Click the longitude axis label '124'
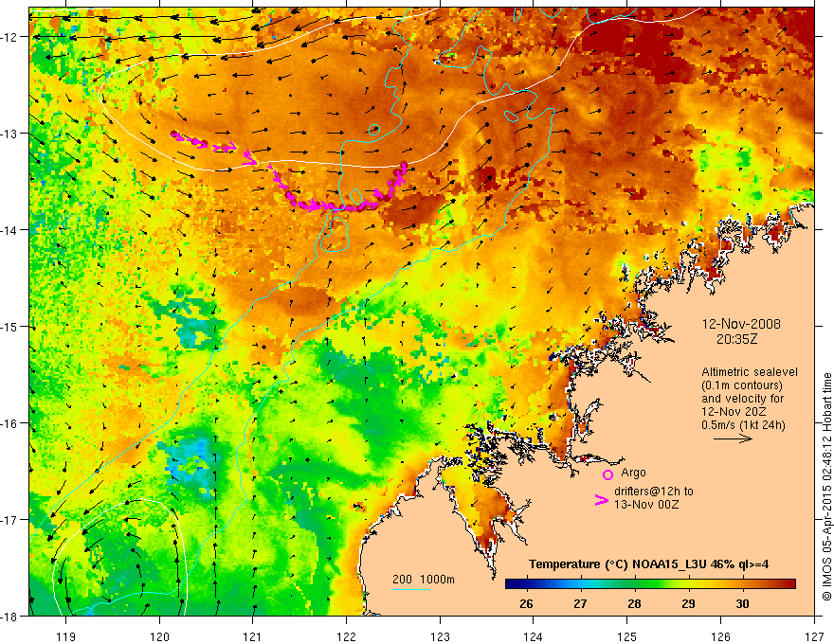 pyautogui.click(x=534, y=636)
